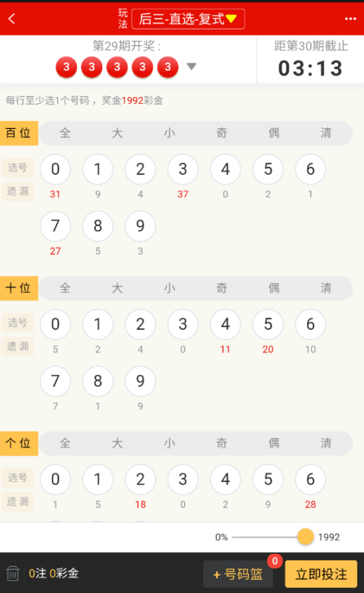Select 大 filter in 百位 row

pos(117,133)
